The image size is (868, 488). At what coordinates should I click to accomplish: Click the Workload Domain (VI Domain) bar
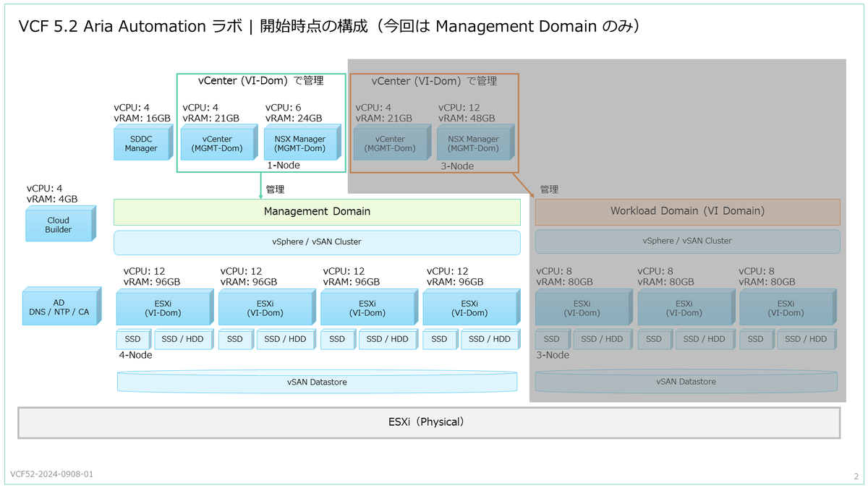687,212
